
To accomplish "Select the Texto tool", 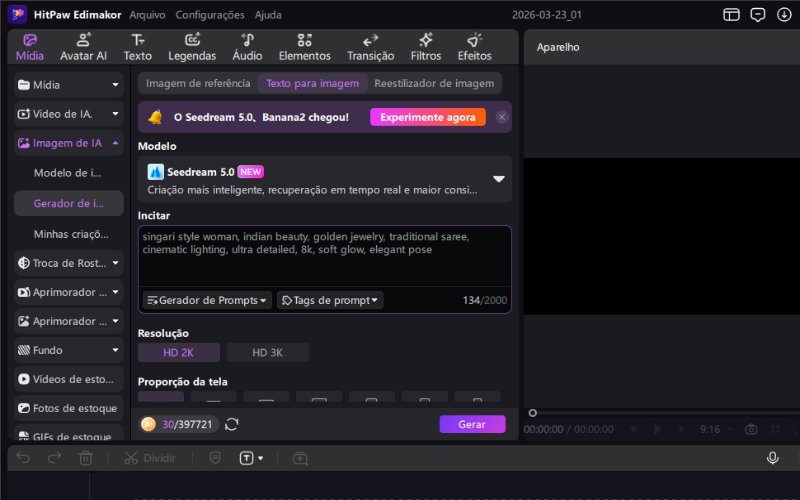I will (138, 47).
